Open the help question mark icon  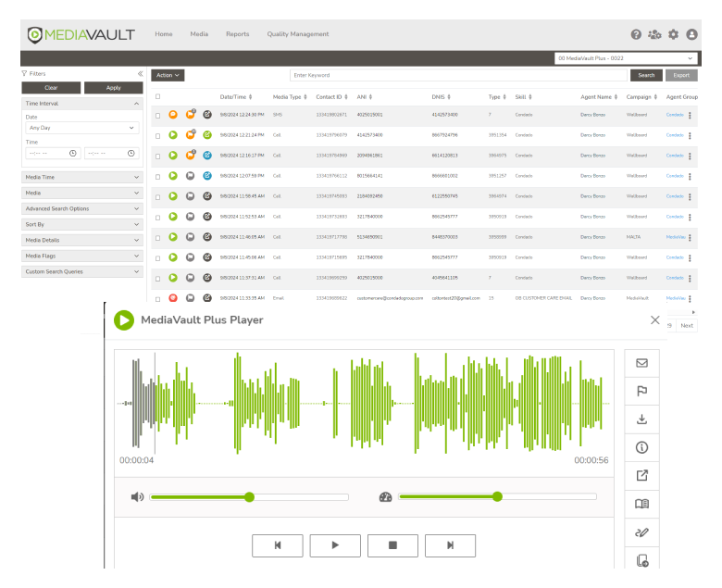pyautogui.click(x=636, y=34)
